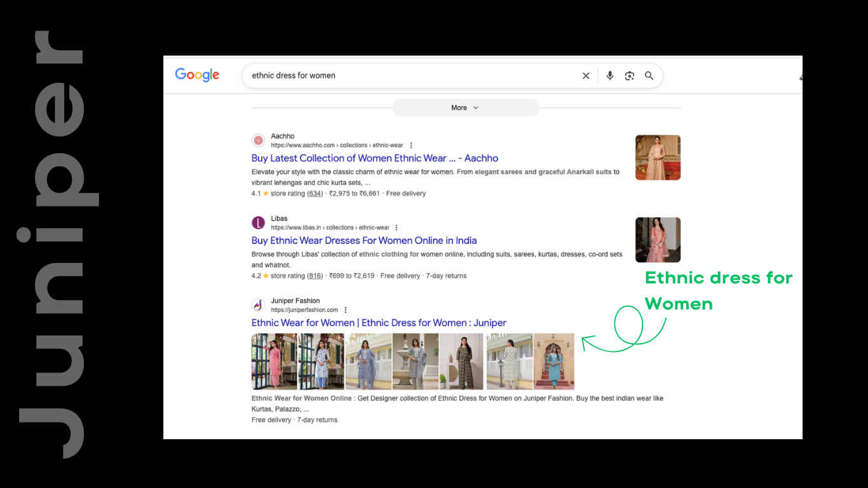Click the 'Aachho' site name
This screenshot has width=868, height=488.
click(x=283, y=136)
